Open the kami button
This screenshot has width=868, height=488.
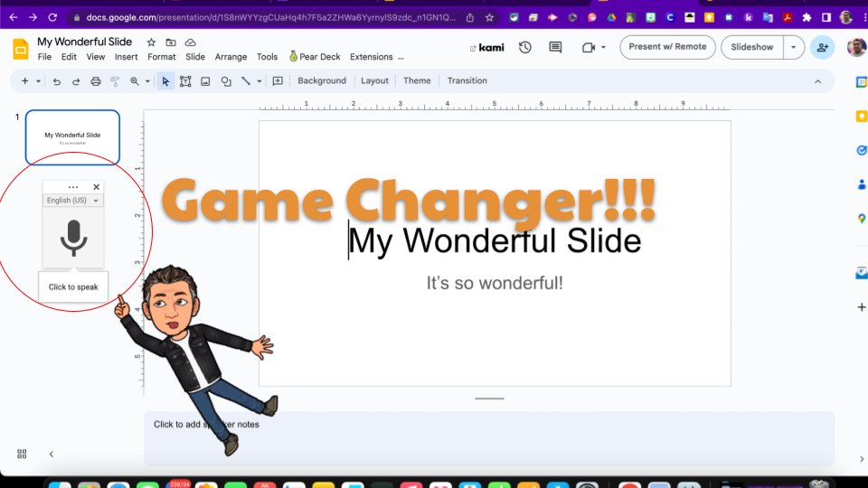point(487,48)
